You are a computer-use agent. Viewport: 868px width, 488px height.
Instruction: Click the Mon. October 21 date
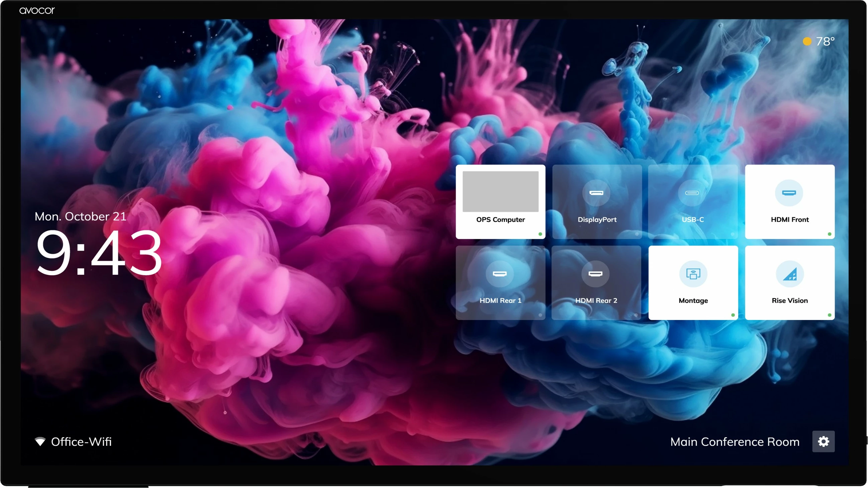coord(80,216)
